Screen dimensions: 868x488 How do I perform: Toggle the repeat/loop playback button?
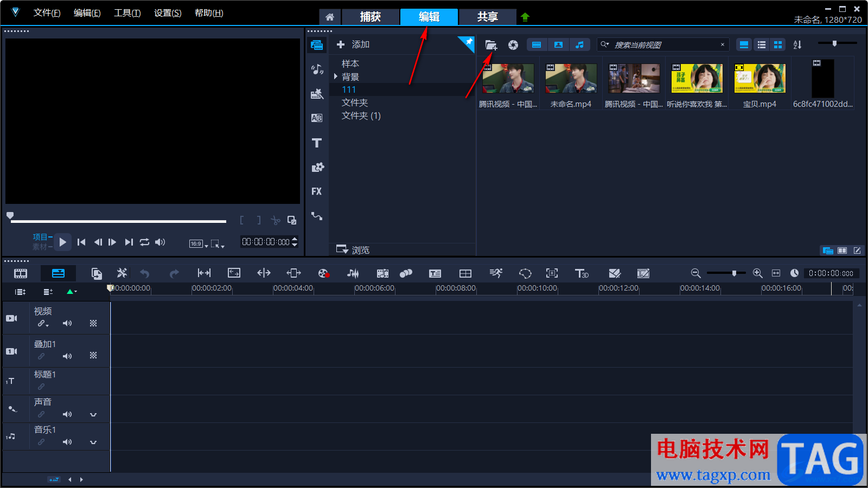coord(144,242)
